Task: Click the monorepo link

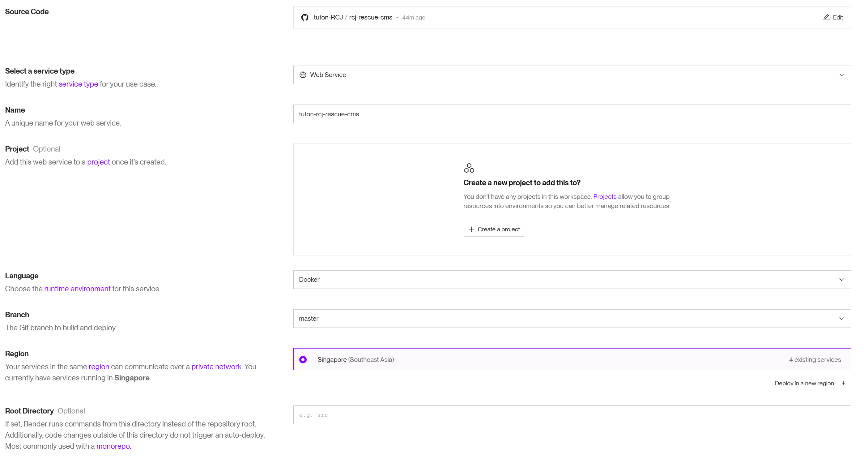Action: tap(113, 446)
